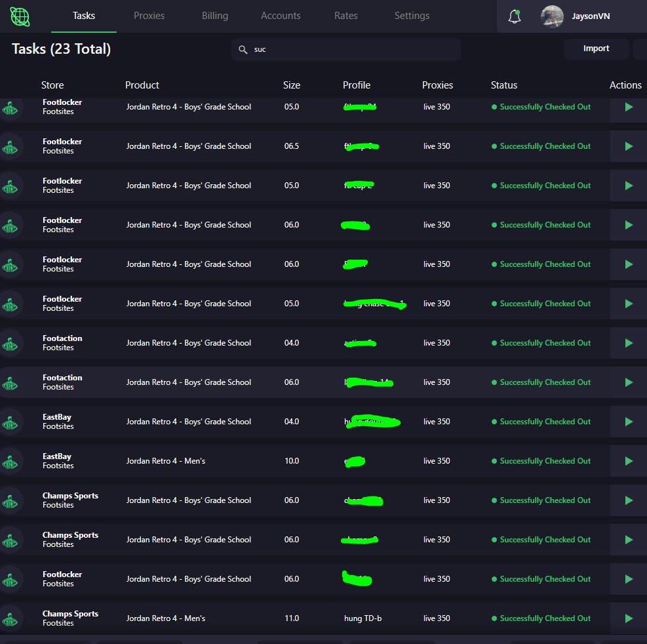Start the Footlocker size 06.5 task
This screenshot has height=644, width=647.
(x=629, y=146)
